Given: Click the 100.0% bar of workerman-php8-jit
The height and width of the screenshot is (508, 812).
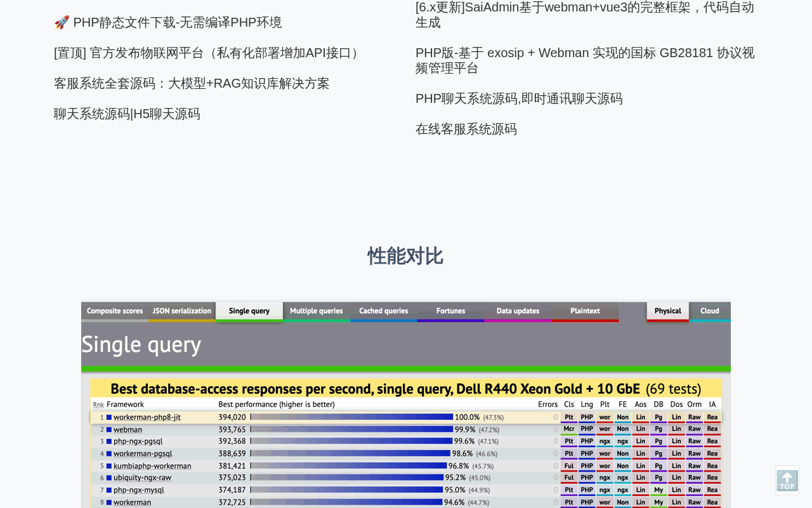Looking at the screenshot, I should point(352,417).
